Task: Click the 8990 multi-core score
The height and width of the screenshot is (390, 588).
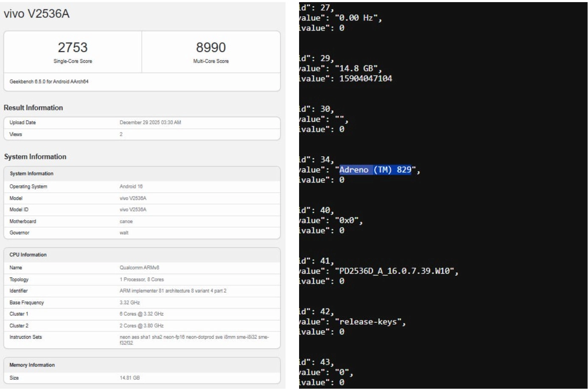Action: (210, 48)
